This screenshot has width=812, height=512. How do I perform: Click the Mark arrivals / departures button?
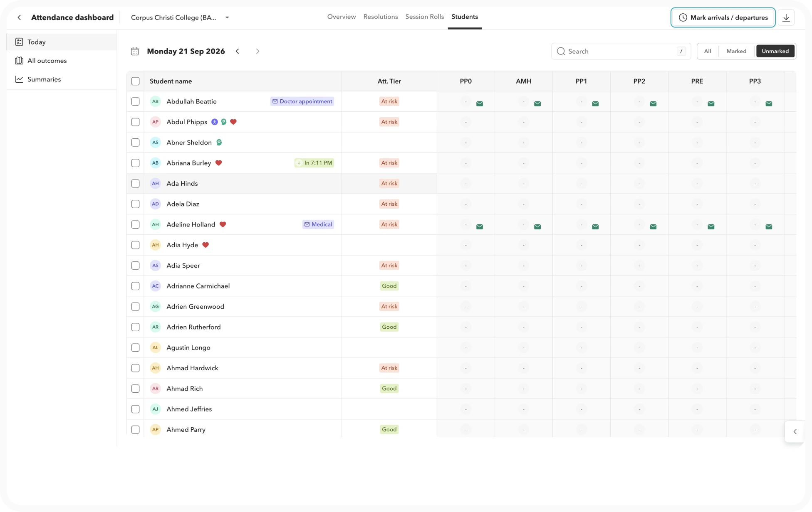click(723, 17)
